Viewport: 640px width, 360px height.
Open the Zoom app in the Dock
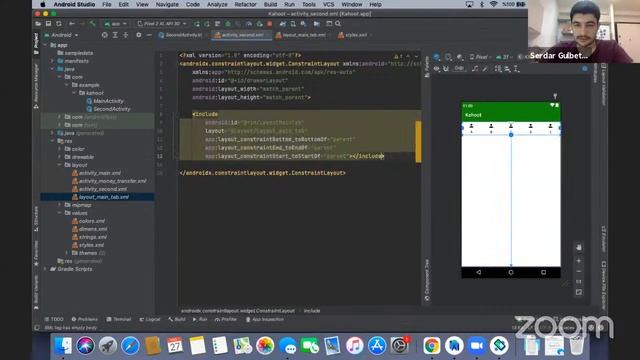pos(476,346)
